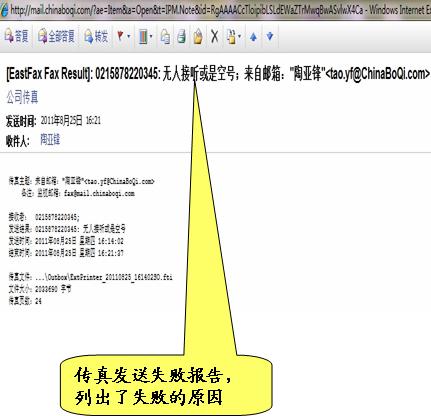Click the yellow folder icon left of the X
The image size is (431, 416).
point(198,36)
